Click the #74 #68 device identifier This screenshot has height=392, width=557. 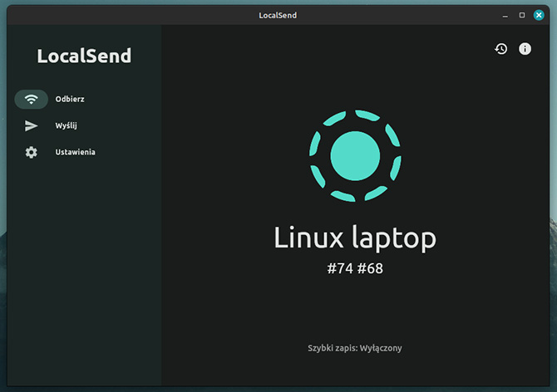point(355,268)
